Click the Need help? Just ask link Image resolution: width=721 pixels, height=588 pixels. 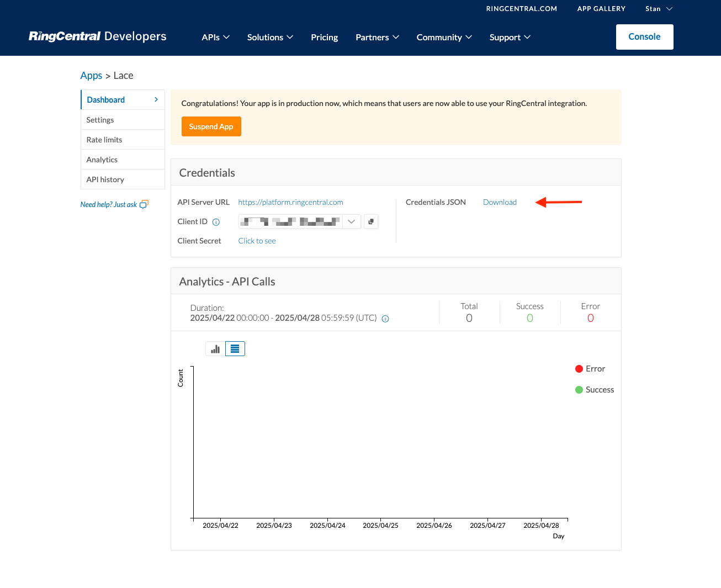[109, 204]
